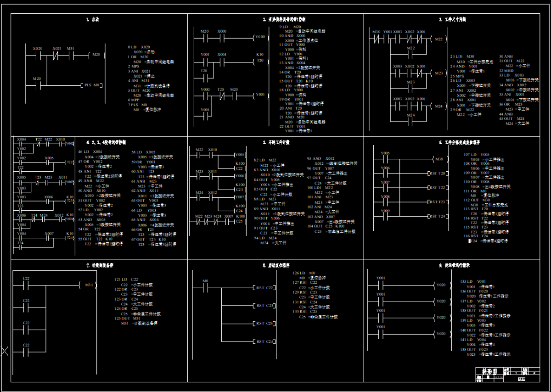Click the M20 output coil in section 1
The image size is (551, 392).
pyautogui.click(x=96, y=55)
